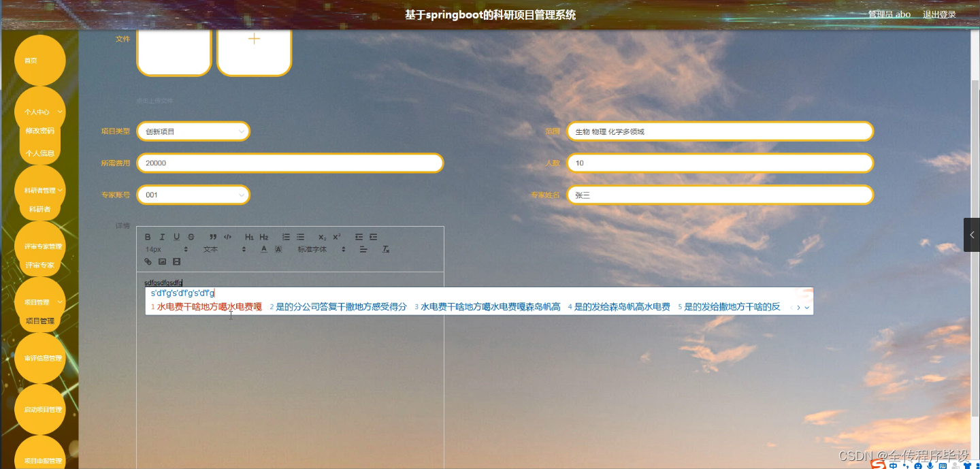Apply italic formatting in the editor toolbar
Image resolution: width=980 pixels, height=469 pixels.
click(x=162, y=237)
